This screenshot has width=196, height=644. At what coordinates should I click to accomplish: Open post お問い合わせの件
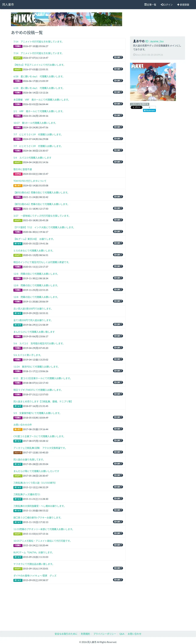22,425
